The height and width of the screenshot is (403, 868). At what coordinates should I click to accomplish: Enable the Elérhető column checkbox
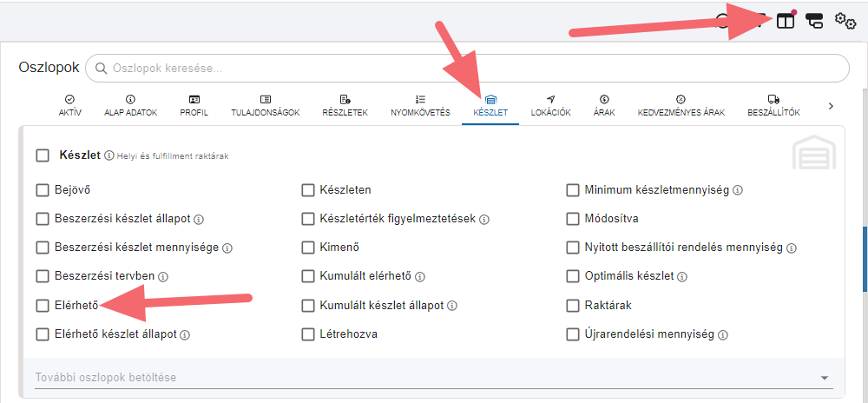(x=43, y=305)
